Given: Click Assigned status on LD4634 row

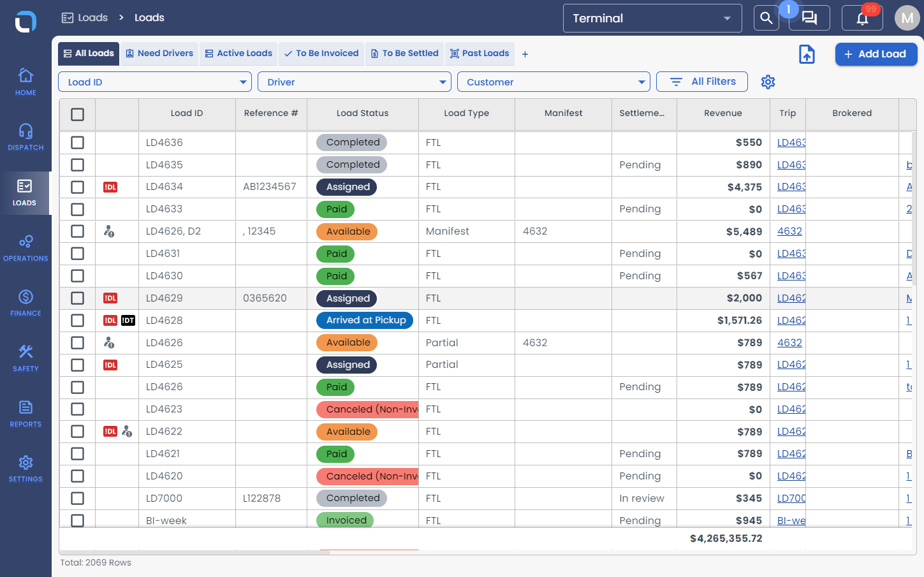Looking at the screenshot, I should click(x=347, y=187).
